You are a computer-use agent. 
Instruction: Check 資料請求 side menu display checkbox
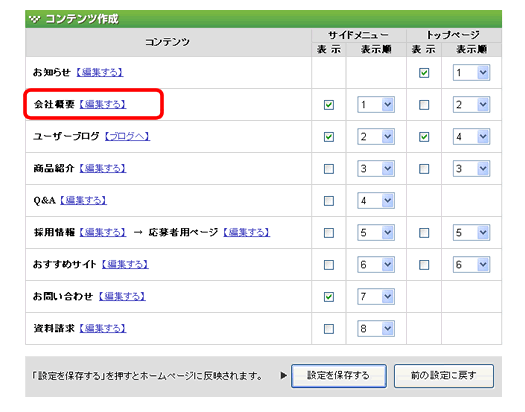329,329
